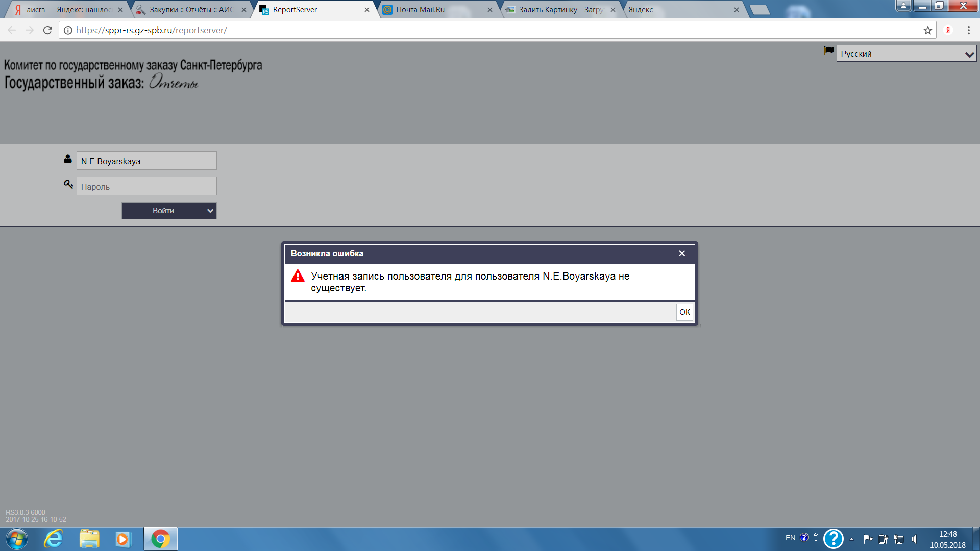Click the Yandex extension icon in toolbar
The width and height of the screenshot is (980, 551).
(948, 30)
